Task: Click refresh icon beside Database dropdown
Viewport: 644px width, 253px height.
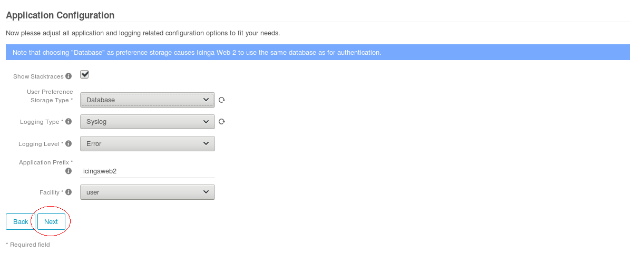Action: [x=222, y=100]
